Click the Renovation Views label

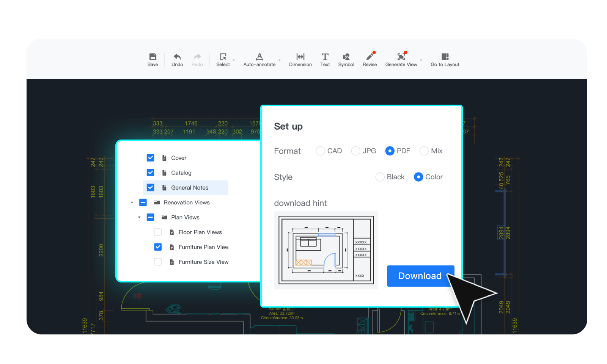coord(187,202)
